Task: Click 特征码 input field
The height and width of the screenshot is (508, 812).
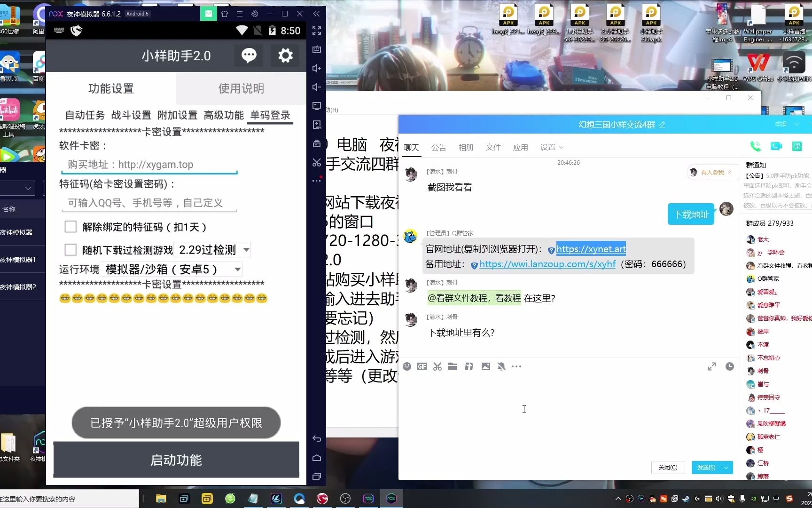Action: [149, 203]
